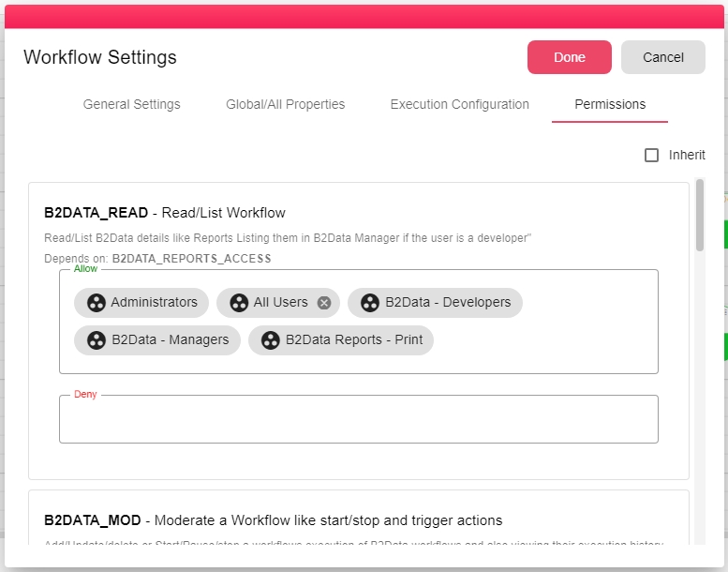Click inside the Deny permission field
The height and width of the screenshot is (572, 728).
(x=359, y=420)
